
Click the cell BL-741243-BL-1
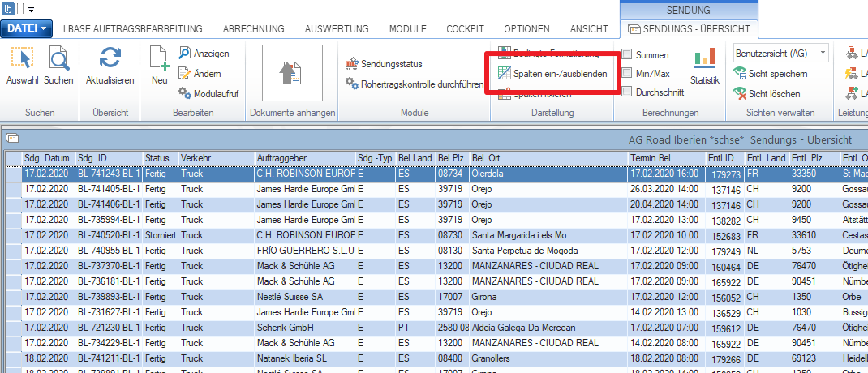pyautogui.click(x=109, y=174)
